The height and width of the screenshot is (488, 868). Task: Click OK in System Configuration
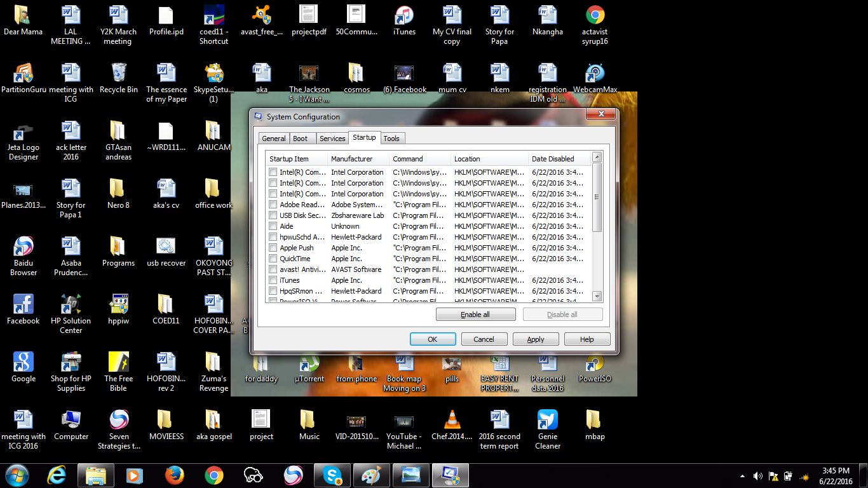click(433, 339)
